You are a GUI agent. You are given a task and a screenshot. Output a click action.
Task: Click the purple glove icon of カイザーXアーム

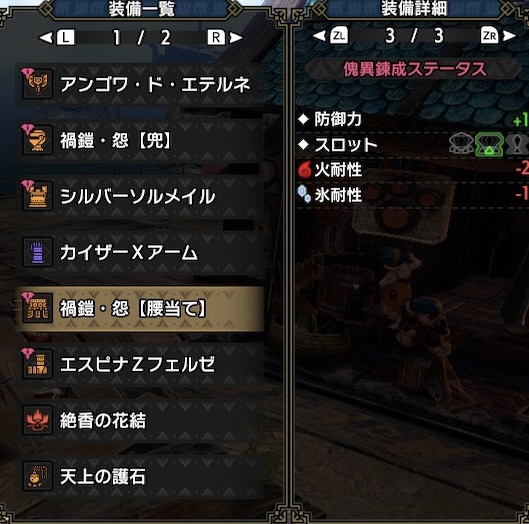37,252
